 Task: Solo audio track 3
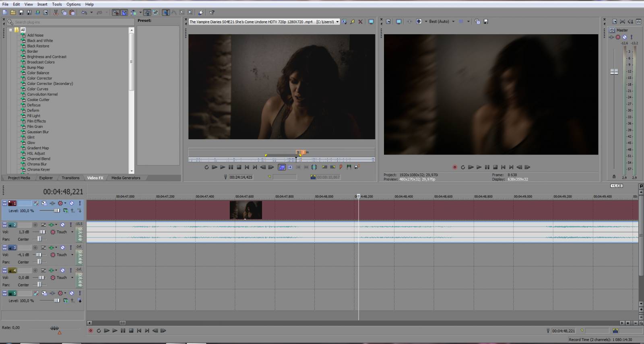tap(70, 248)
